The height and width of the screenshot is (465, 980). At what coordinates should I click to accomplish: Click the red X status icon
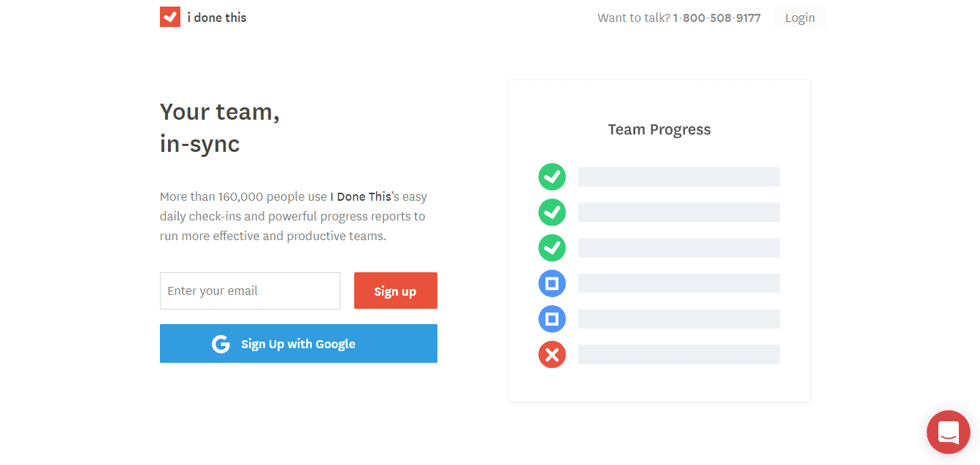[x=552, y=355]
